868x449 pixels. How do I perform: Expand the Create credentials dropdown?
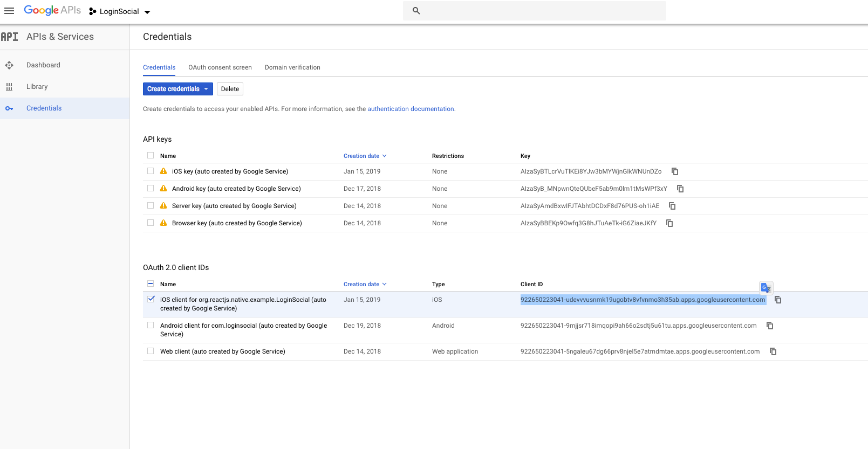point(177,89)
